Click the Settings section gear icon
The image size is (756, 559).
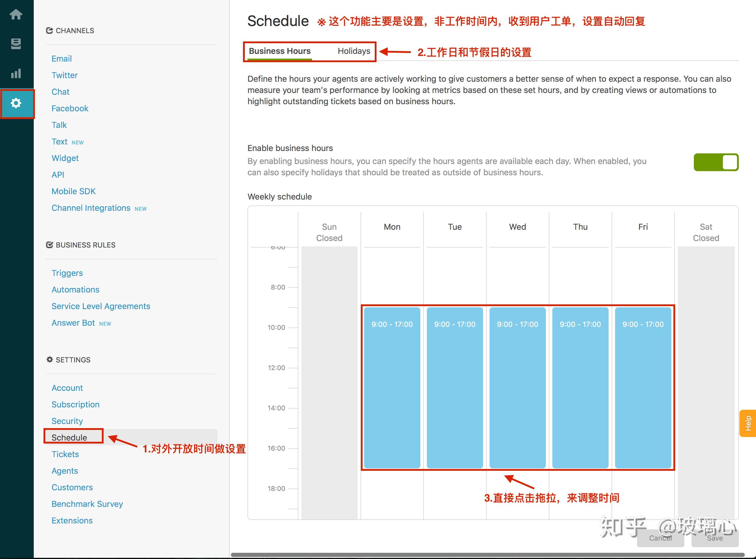(x=49, y=359)
